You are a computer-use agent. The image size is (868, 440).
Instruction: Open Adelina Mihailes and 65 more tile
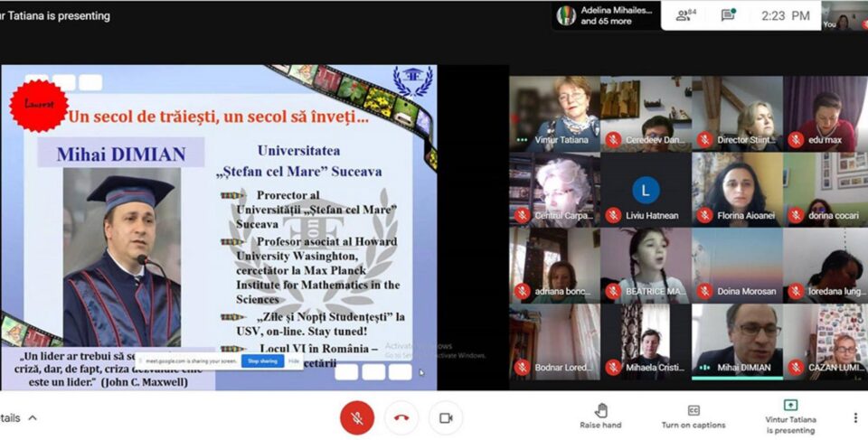point(606,15)
